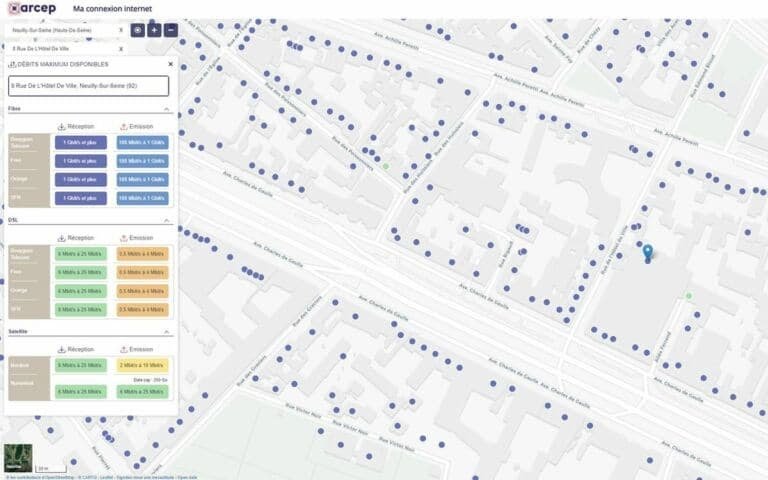The image size is (768, 480).
Task: Click the blue location pin marker
Action: click(648, 251)
